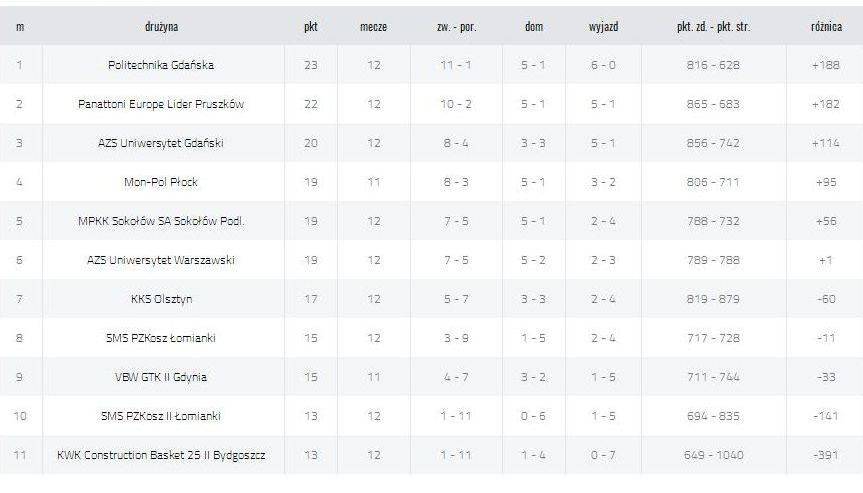The height and width of the screenshot is (493, 863).
Task: Click the drużyna column header
Action: click(161, 26)
